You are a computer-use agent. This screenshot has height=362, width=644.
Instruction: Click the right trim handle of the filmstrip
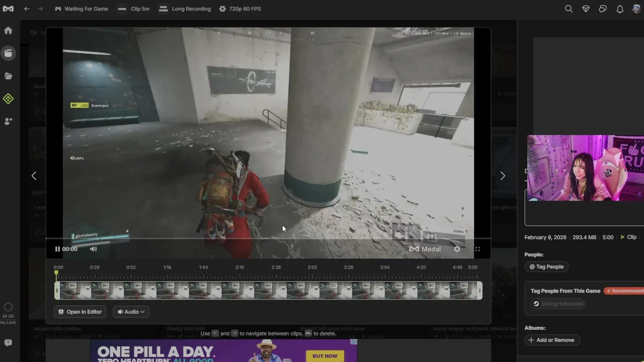479,291
